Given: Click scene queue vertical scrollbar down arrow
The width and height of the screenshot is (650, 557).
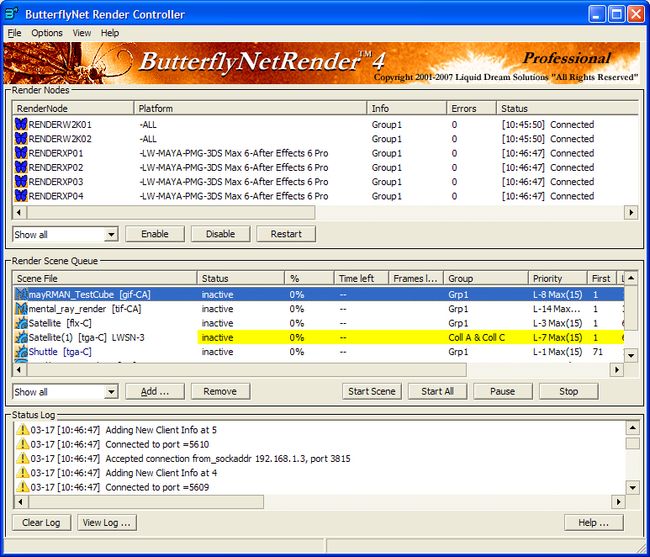Looking at the screenshot, I should point(631,355).
